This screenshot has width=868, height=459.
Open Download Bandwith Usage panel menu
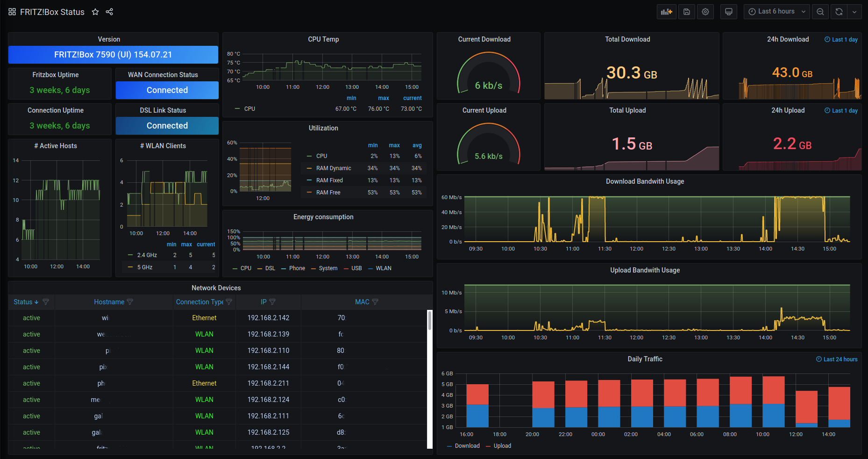tap(645, 181)
